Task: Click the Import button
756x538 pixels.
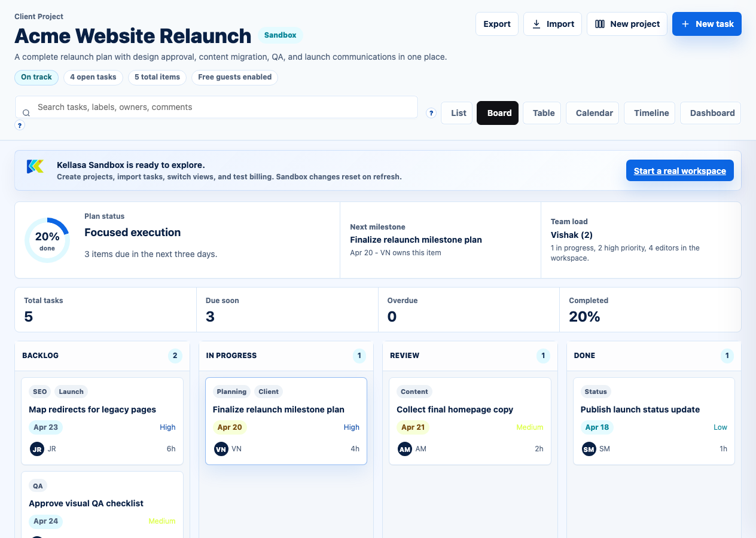Action: tap(552, 24)
